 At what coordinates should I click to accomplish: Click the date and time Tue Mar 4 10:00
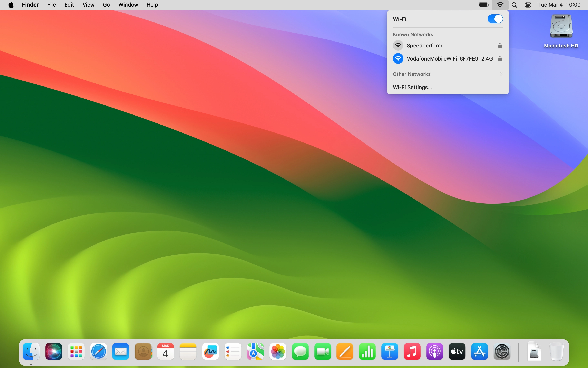[x=559, y=5]
